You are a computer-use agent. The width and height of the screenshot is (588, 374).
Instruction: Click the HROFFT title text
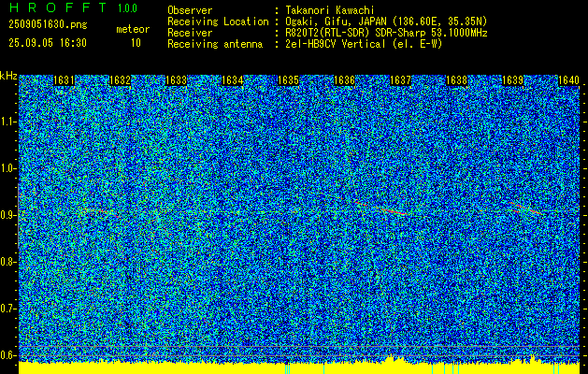(x=57, y=8)
